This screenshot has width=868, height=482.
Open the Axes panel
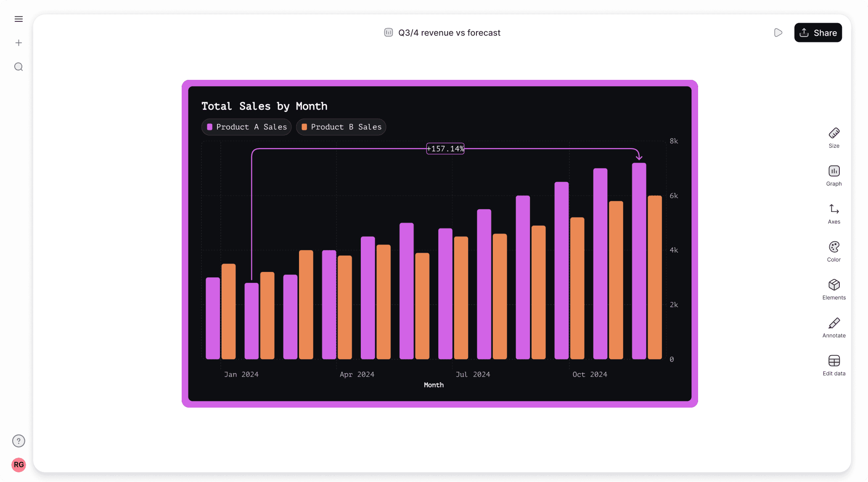tap(834, 213)
